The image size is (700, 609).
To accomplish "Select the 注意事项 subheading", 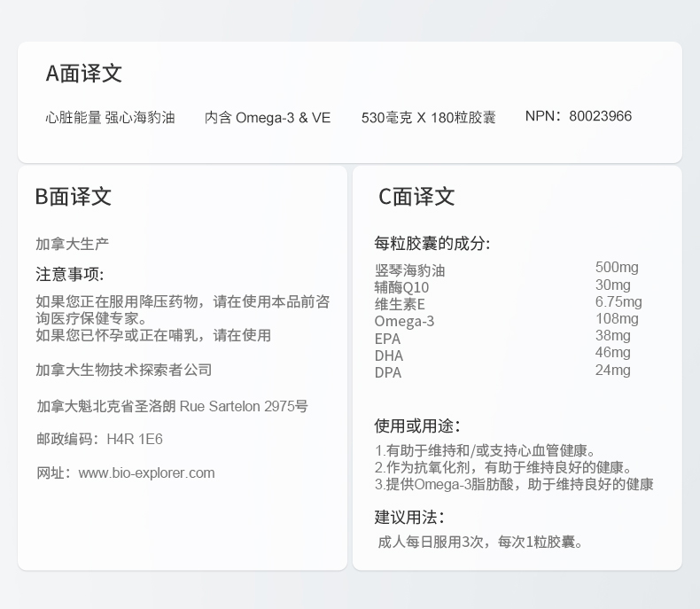I will (x=70, y=274).
